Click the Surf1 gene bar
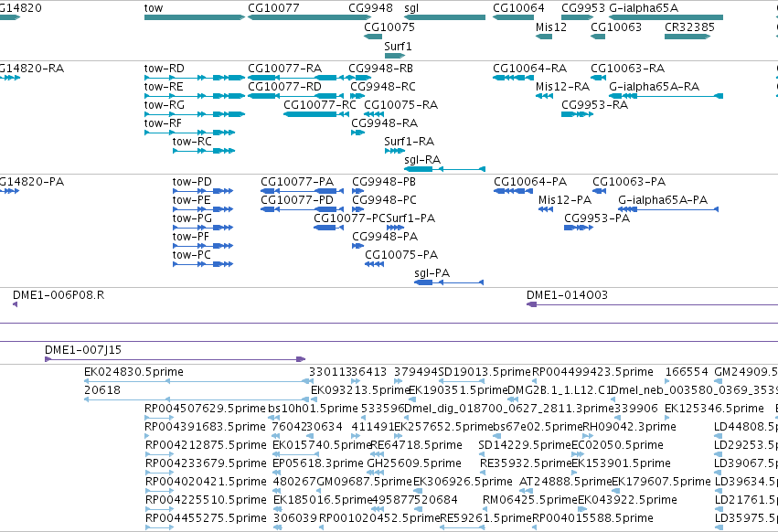The image size is (778, 532). tap(395, 56)
